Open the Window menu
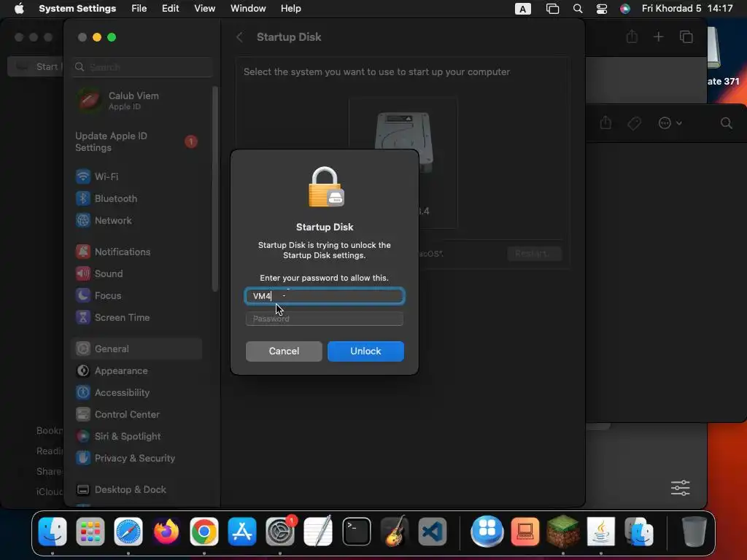Image resolution: width=747 pixels, height=560 pixels. [248, 9]
